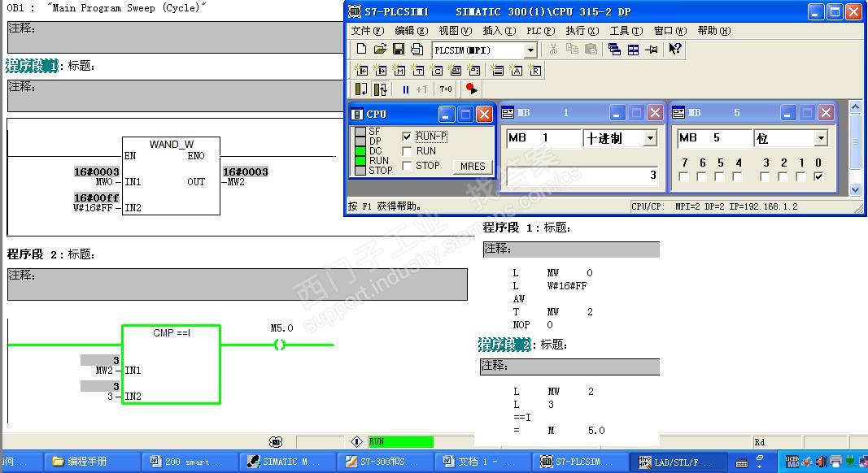Open the 窗口(W) menu

[x=670, y=31]
